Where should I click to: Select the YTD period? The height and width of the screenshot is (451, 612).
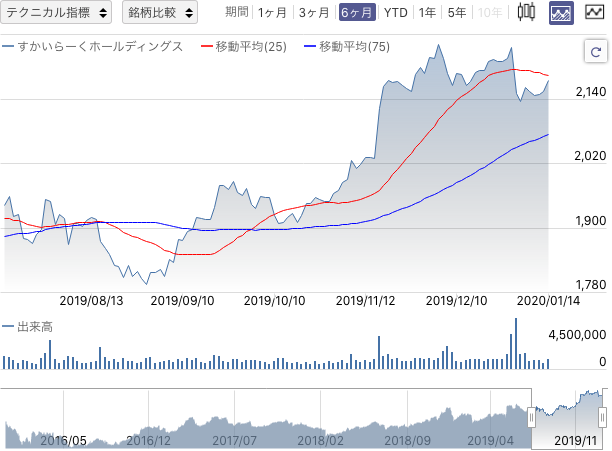395,12
